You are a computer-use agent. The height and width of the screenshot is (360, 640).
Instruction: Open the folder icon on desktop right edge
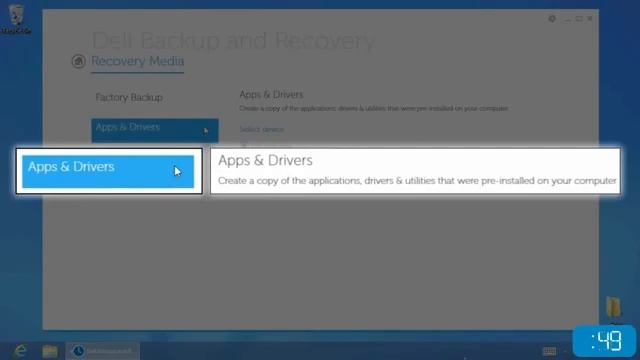pos(613,307)
